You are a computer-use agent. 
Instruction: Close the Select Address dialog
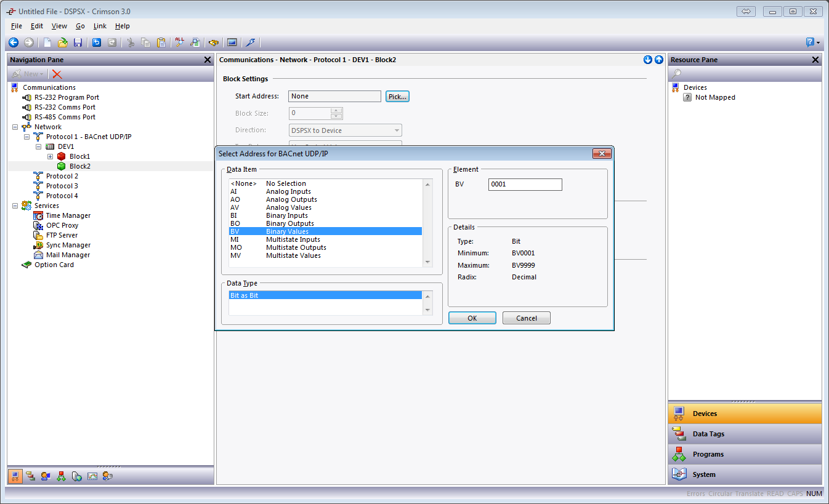[601, 153]
